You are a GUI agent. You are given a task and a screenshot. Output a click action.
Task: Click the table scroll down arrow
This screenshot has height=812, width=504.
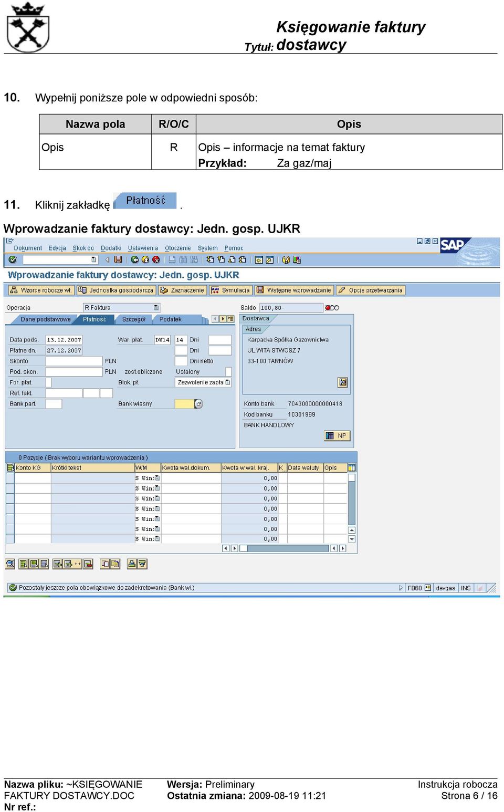click(352, 539)
